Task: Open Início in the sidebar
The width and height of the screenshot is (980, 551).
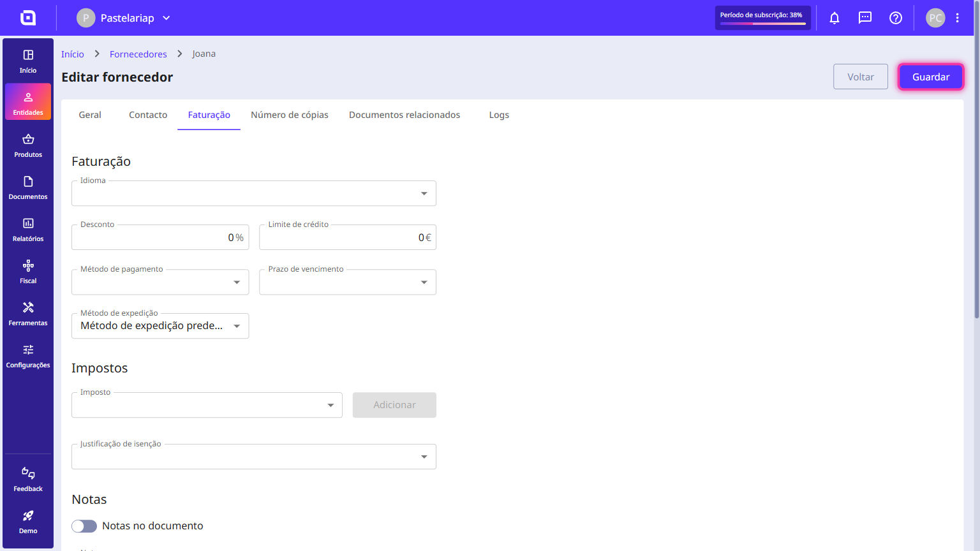Action: [28, 62]
